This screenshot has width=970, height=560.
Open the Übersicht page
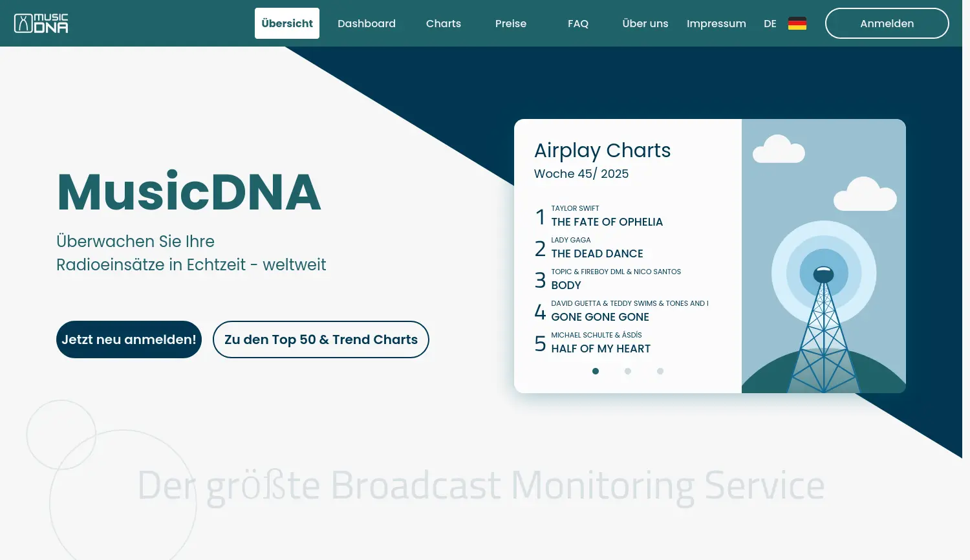[x=287, y=23]
